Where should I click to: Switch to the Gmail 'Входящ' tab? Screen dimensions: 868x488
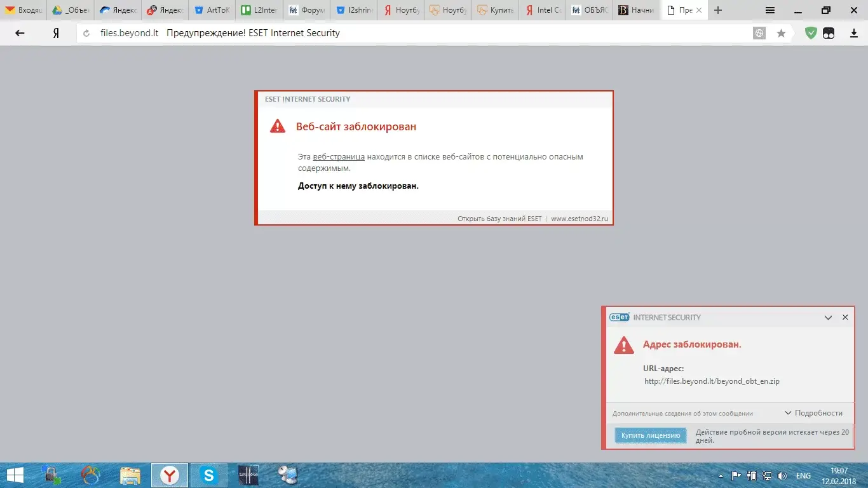(24, 10)
